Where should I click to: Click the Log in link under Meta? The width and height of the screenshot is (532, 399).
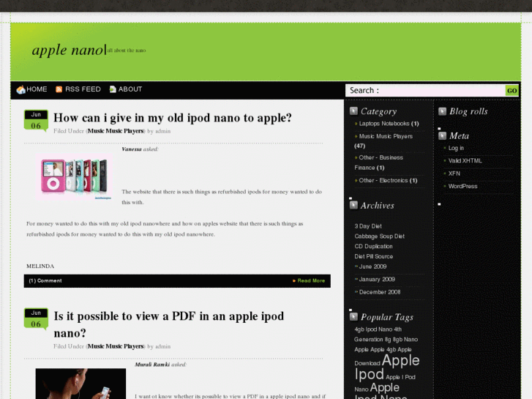tap(456, 148)
